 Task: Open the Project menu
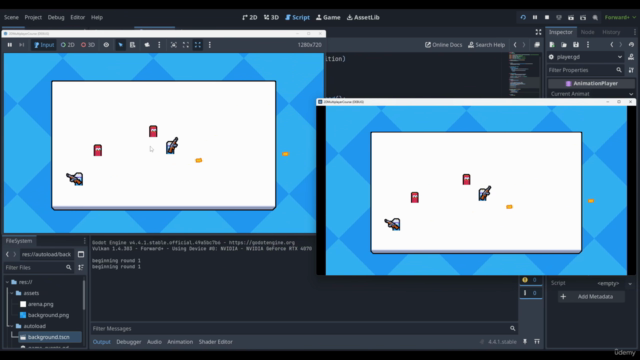[33, 17]
